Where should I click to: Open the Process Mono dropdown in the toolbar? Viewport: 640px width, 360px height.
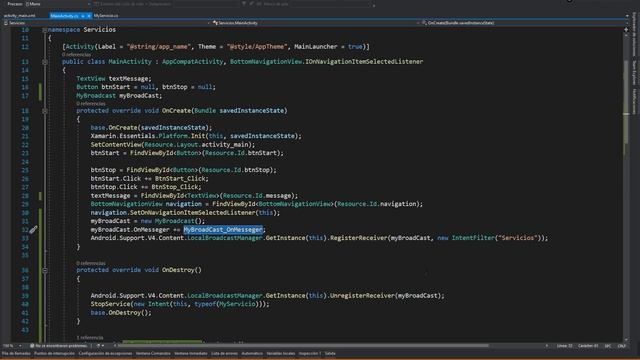[57, 4]
